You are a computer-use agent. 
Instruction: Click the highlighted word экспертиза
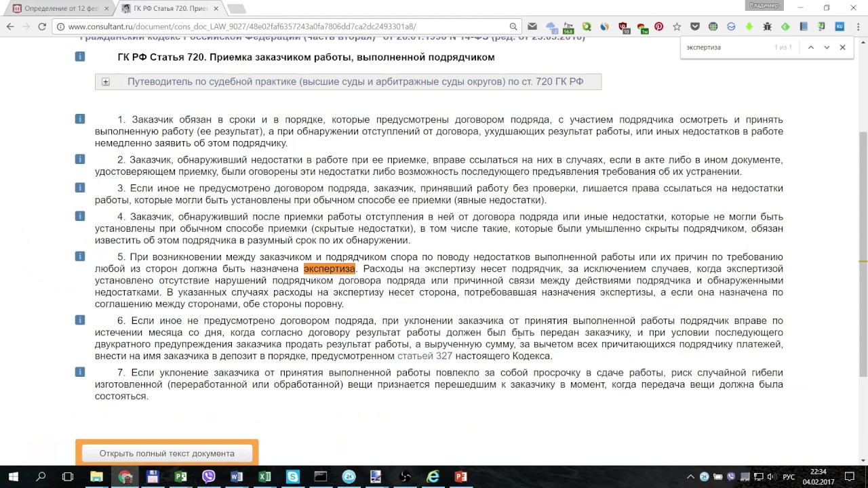[x=329, y=269]
